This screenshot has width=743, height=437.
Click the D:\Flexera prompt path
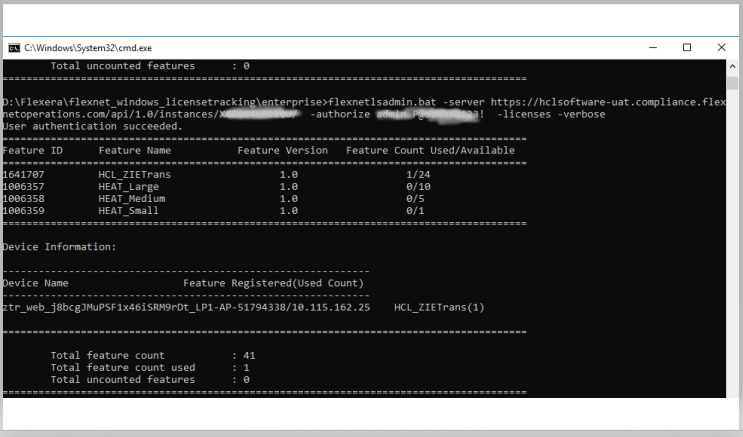tap(165, 102)
